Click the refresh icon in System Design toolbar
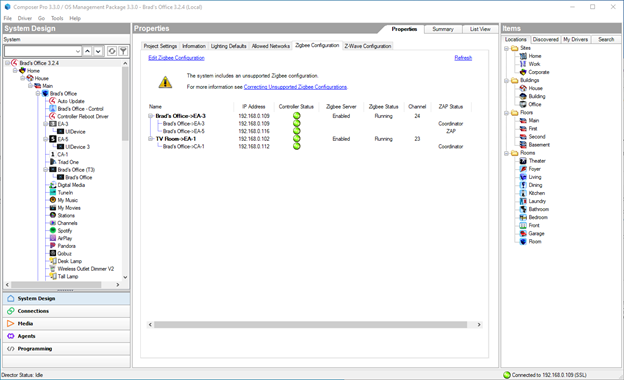 (x=112, y=51)
